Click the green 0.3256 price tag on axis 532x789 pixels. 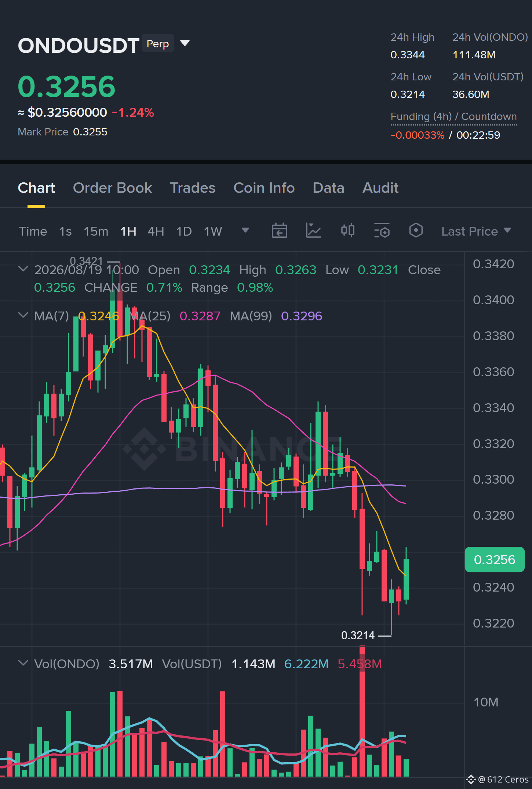pyautogui.click(x=495, y=560)
